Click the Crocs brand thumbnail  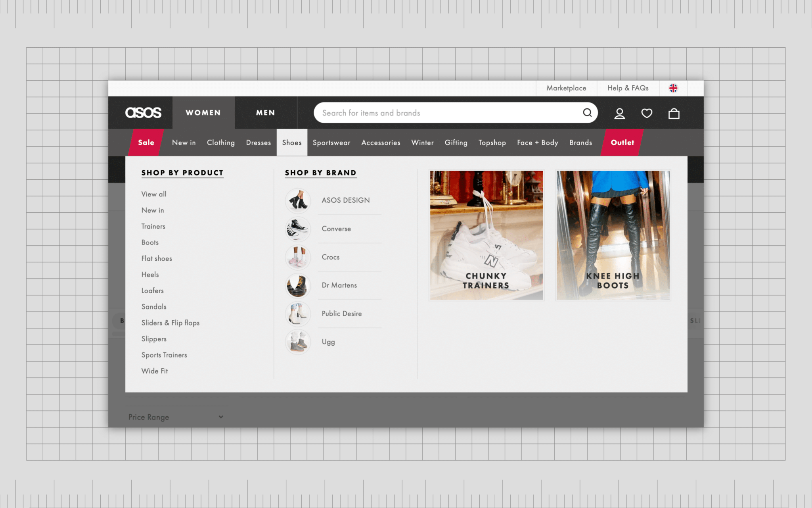pyautogui.click(x=298, y=257)
